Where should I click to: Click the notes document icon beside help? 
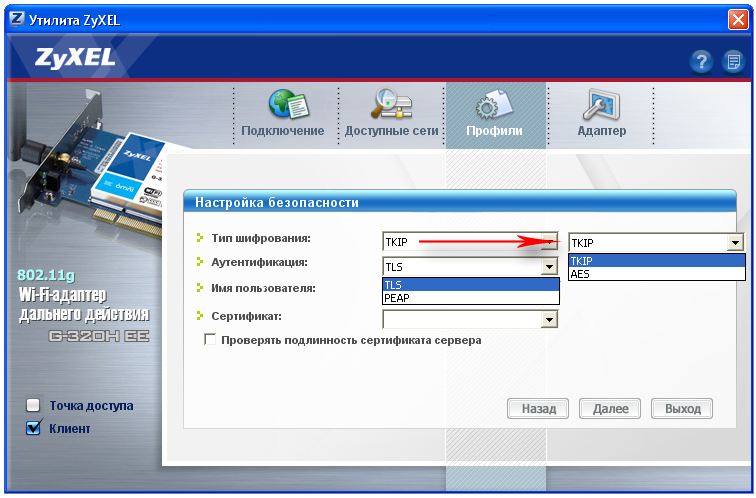tap(733, 62)
